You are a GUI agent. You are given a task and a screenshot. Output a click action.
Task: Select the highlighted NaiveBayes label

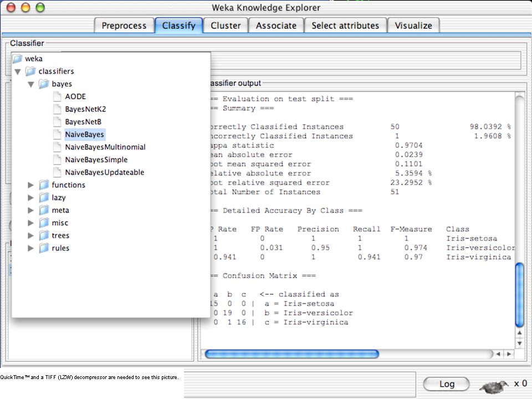point(84,134)
